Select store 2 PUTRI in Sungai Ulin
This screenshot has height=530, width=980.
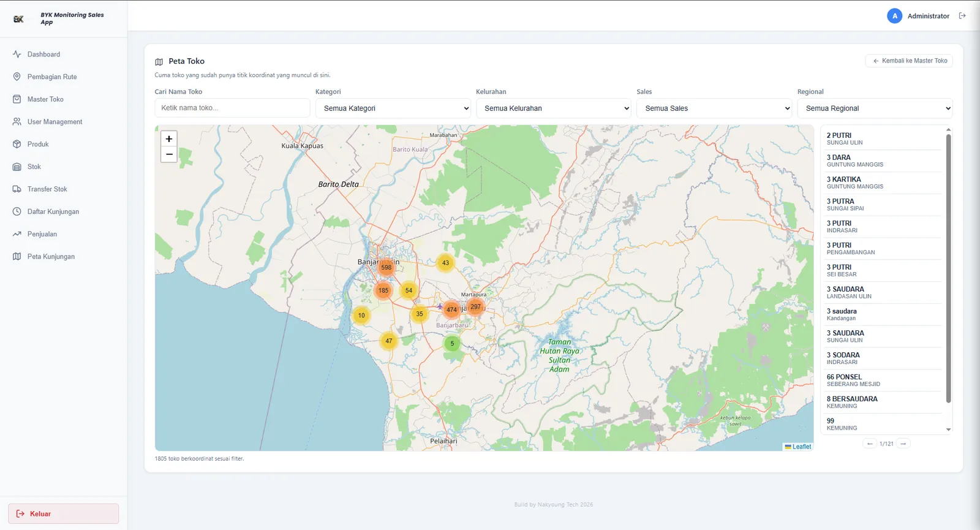pos(883,139)
